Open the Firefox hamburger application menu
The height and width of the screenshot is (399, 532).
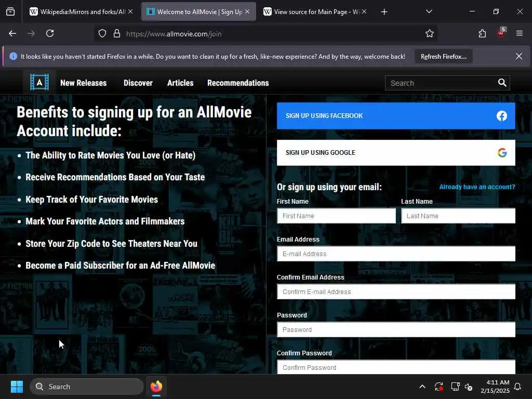[x=519, y=33]
